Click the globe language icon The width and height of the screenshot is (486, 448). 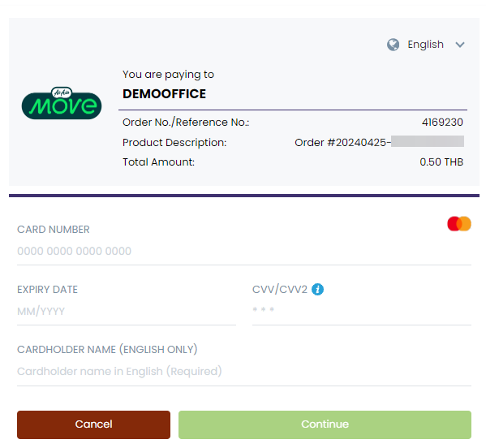coord(393,45)
